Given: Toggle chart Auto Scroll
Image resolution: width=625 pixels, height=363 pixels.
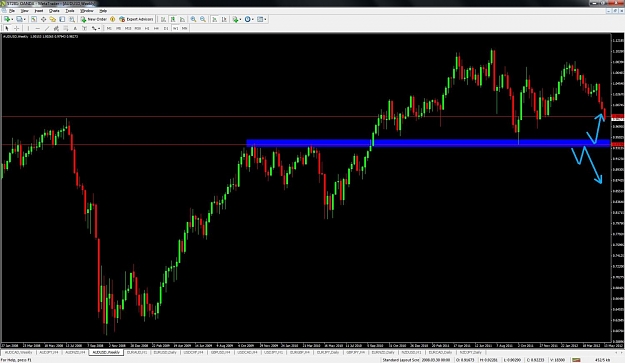Looking at the screenshot, I should pyautogui.click(x=214, y=19).
